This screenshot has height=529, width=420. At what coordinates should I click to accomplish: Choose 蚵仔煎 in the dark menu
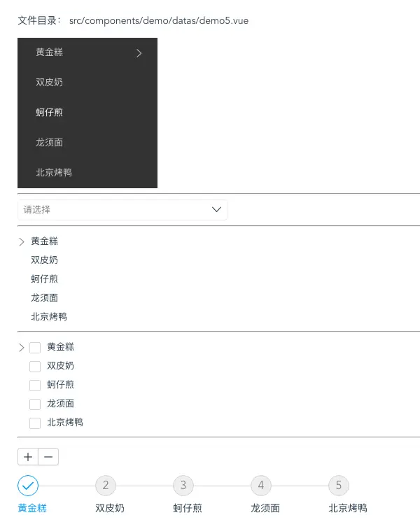point(87,113)
